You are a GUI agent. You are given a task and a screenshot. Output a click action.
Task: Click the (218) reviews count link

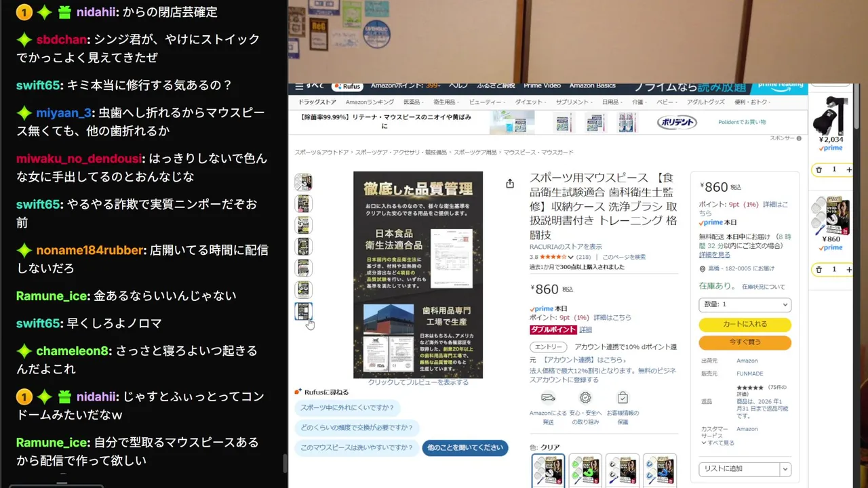[x=584, y=258]
